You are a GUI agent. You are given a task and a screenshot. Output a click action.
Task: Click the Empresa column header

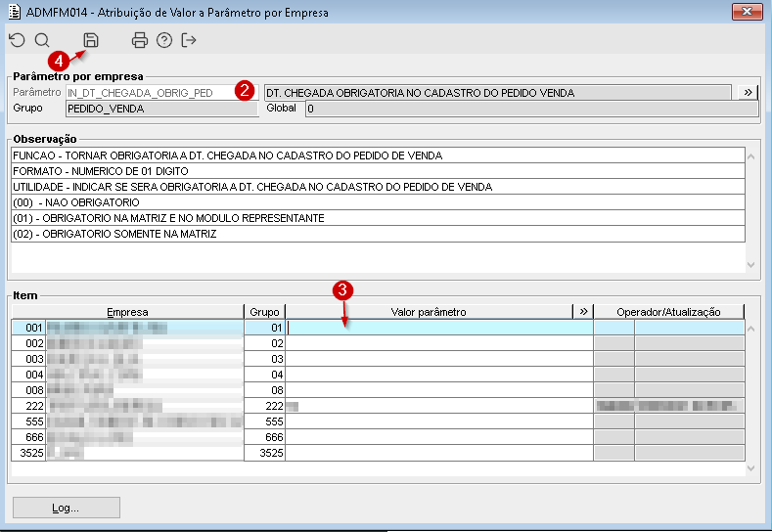pyautogui.click(x=127, y=312)
